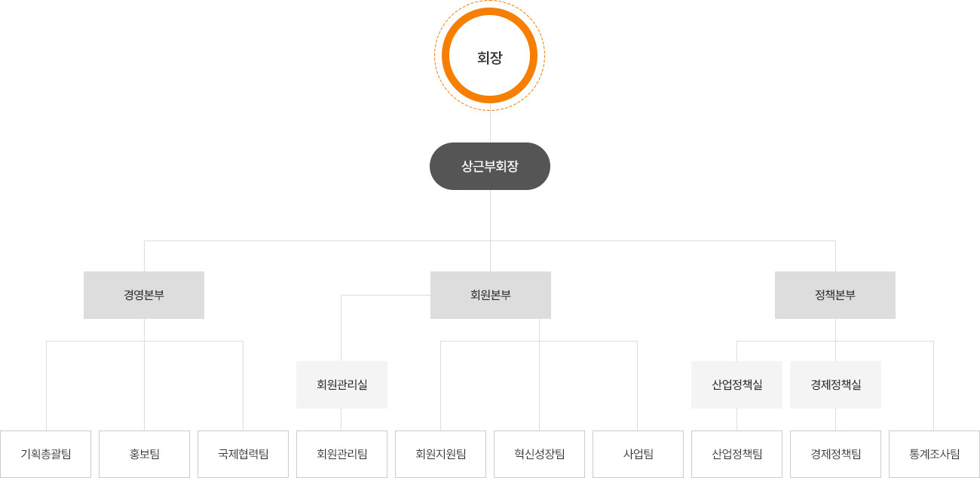Open the 통계조사팀 team box
This screenshot has width=980, height=478.
click(x=934, y=454)
